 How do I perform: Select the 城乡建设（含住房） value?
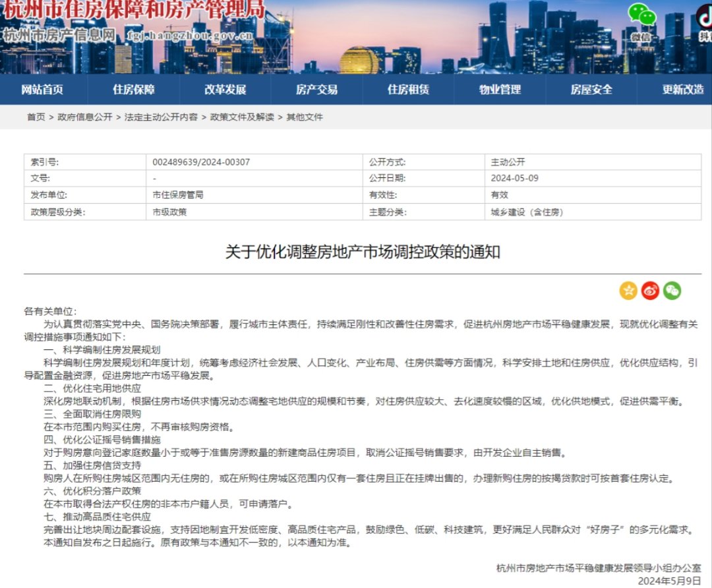point(527,212)
